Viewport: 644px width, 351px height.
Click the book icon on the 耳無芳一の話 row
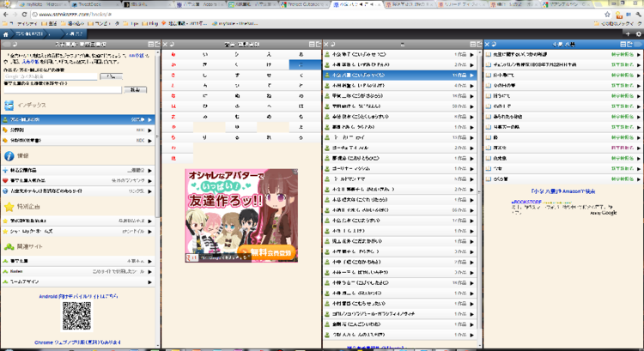pos(489,127)
